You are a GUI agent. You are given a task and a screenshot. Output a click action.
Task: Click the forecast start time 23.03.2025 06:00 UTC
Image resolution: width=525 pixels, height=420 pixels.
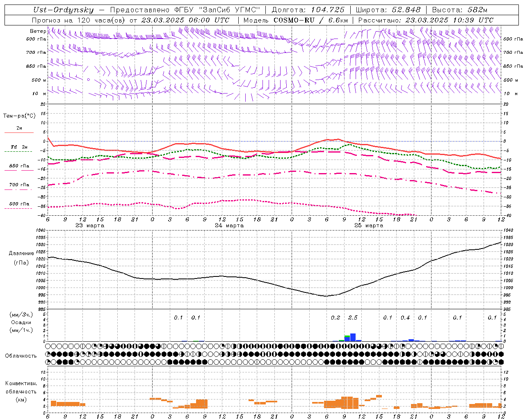tap(185, 20)
